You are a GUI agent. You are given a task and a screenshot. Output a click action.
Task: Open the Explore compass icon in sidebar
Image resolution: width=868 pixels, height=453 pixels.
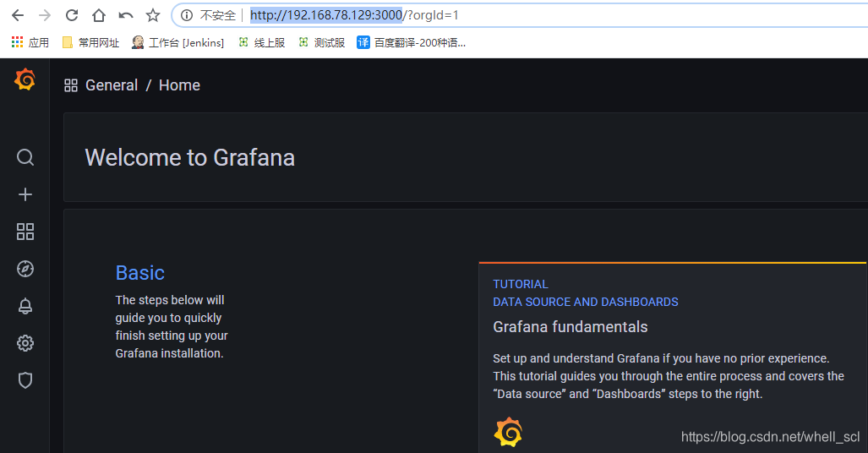click(25, 269)
